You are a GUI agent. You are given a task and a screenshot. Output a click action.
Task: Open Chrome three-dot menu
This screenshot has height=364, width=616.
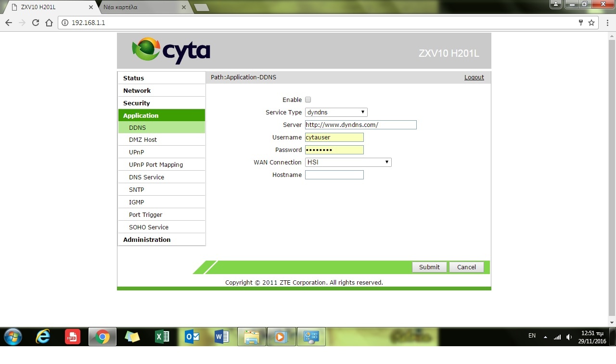click(x=607, y=23)
